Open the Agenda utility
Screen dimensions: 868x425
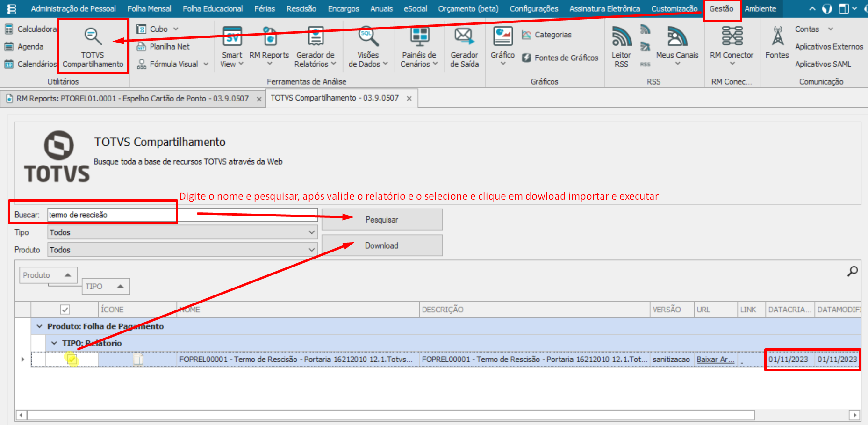24,46
